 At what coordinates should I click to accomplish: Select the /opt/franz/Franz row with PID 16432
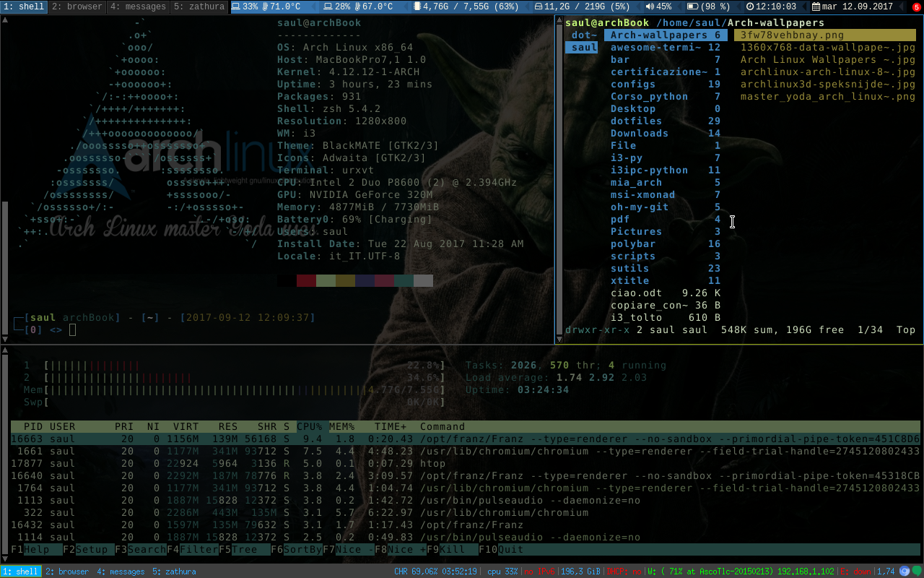[466, 525]
